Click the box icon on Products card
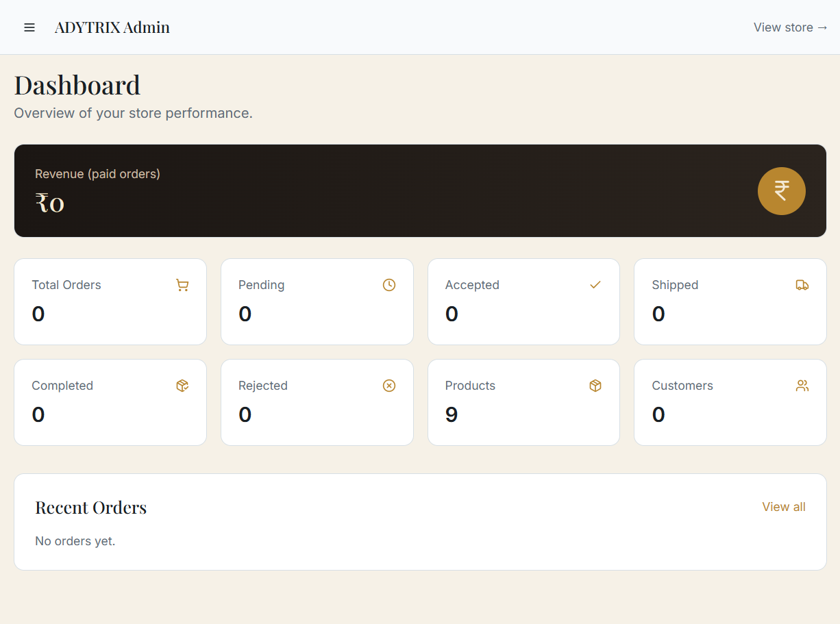The width and height of the screenshot is (840, 624). pyautogui.click(x=595, y=386)
